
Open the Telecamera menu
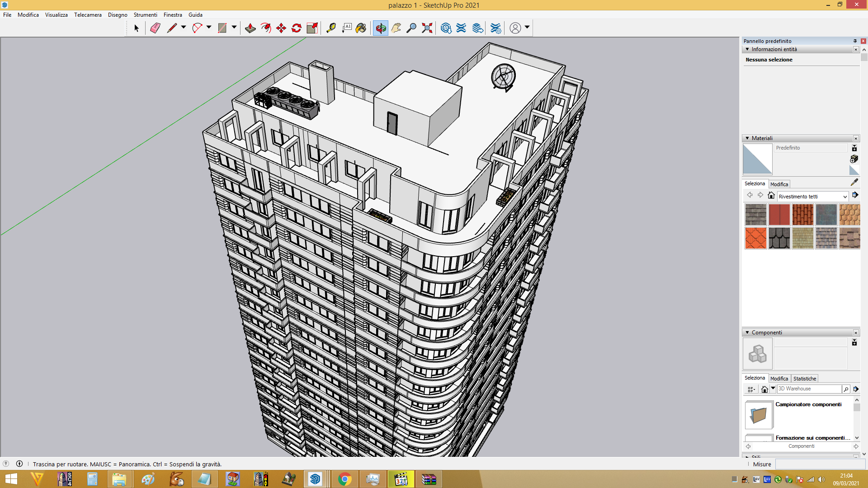click(88, 15)
